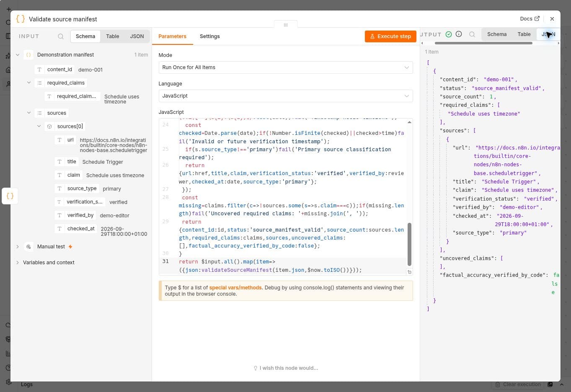This screenshot has width=571, height=392.
Task: Expand the Manual test section
Action: [18, 247]
